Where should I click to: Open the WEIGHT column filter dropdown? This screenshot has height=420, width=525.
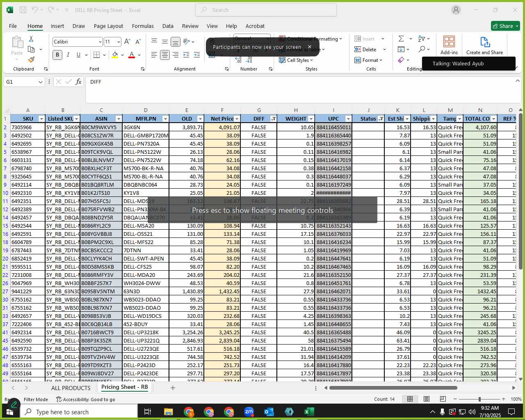click(x=311, y=119)
